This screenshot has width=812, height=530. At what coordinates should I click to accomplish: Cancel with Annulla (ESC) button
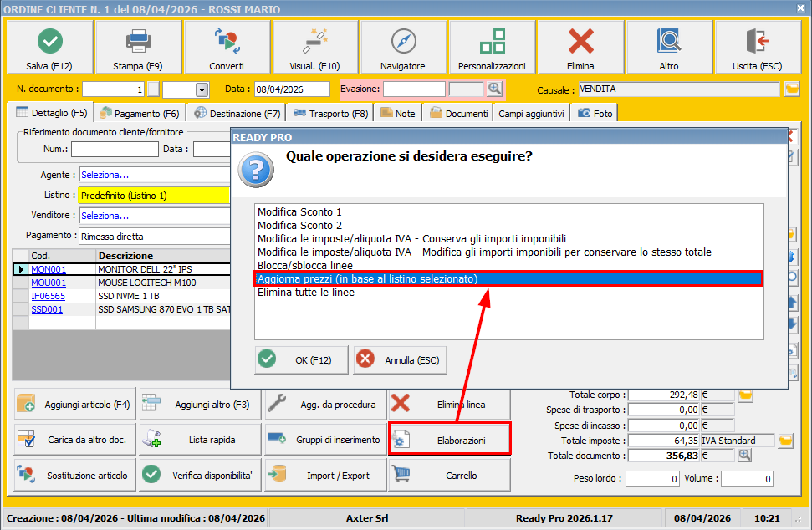pyautogui.click(x=400, y=359)
